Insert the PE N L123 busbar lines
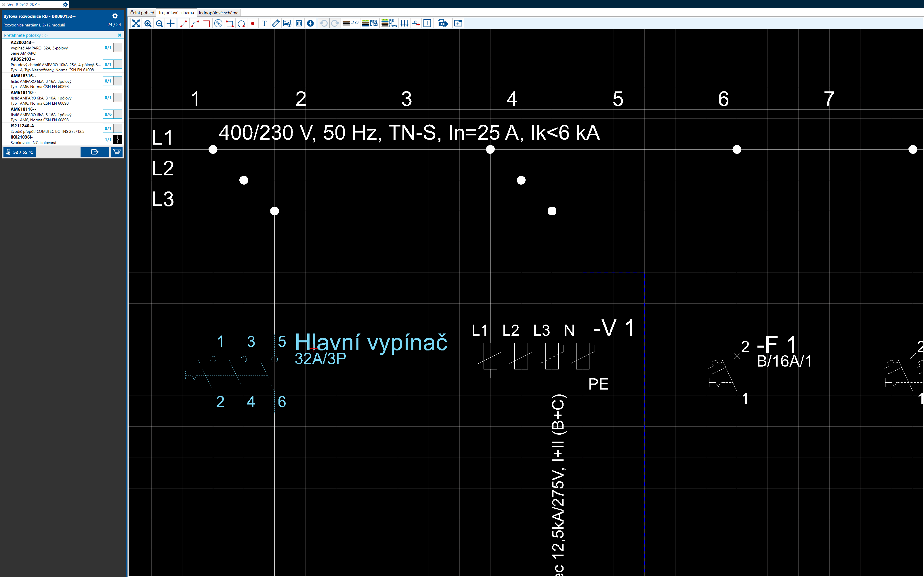 pyautogui.click(x=389, y=24)
